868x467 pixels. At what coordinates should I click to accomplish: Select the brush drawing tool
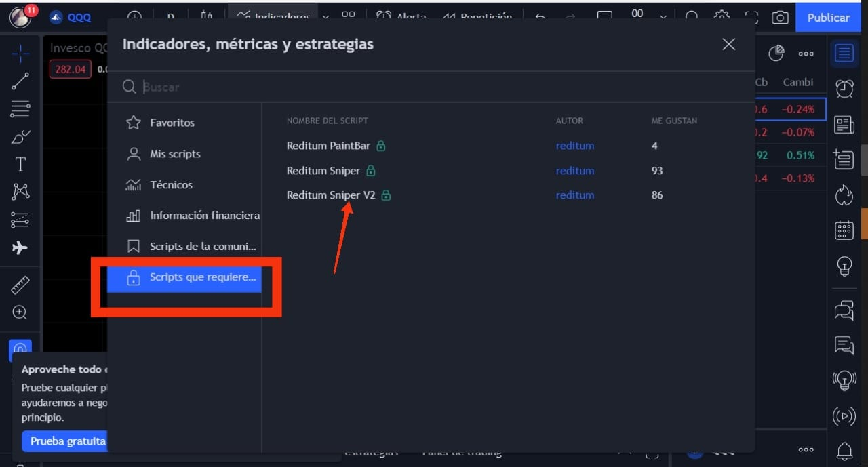[20, 137]
